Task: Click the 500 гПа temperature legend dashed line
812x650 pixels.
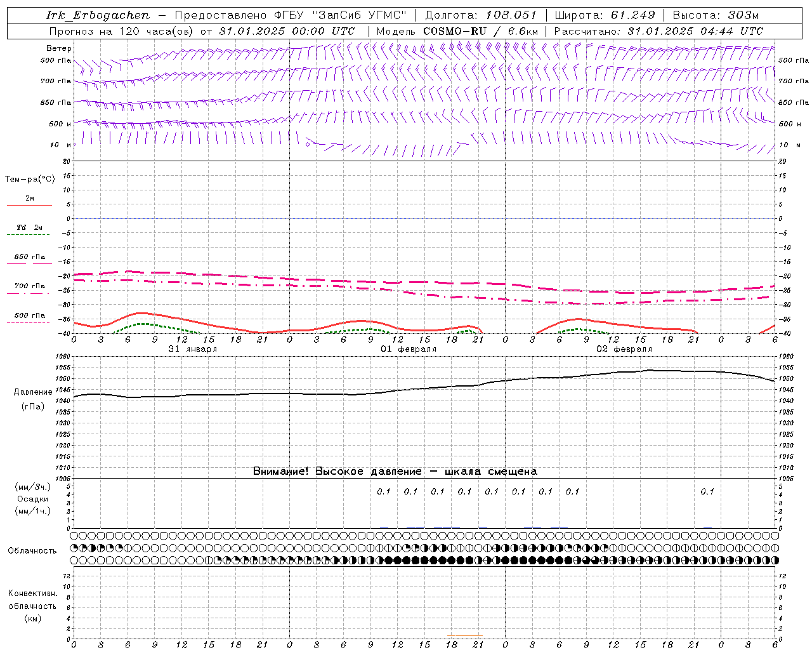Action: 29,322
